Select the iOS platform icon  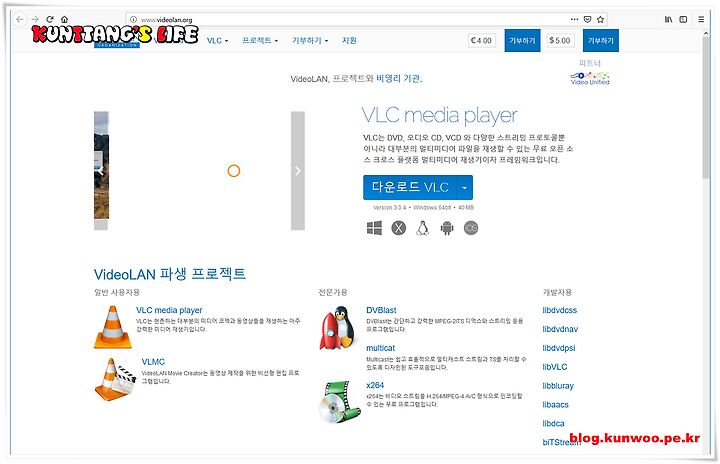click(471, 228)
